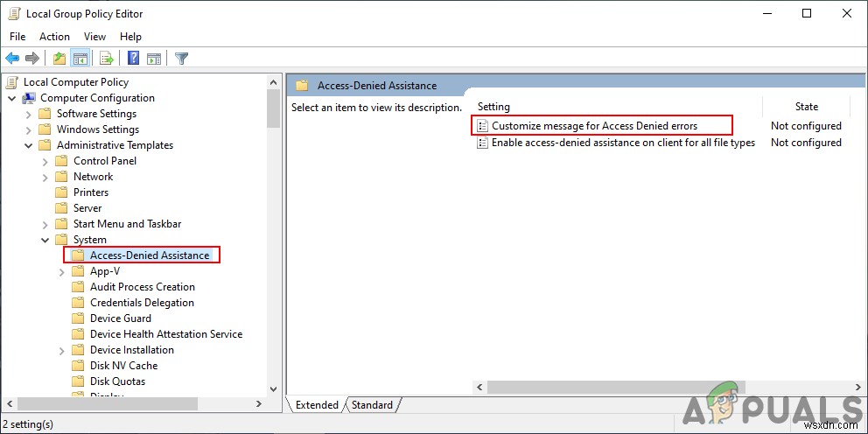Click the policy icon beside Enable access-denied assistance
Screen dimensions: 868x434
pos(483,143)
